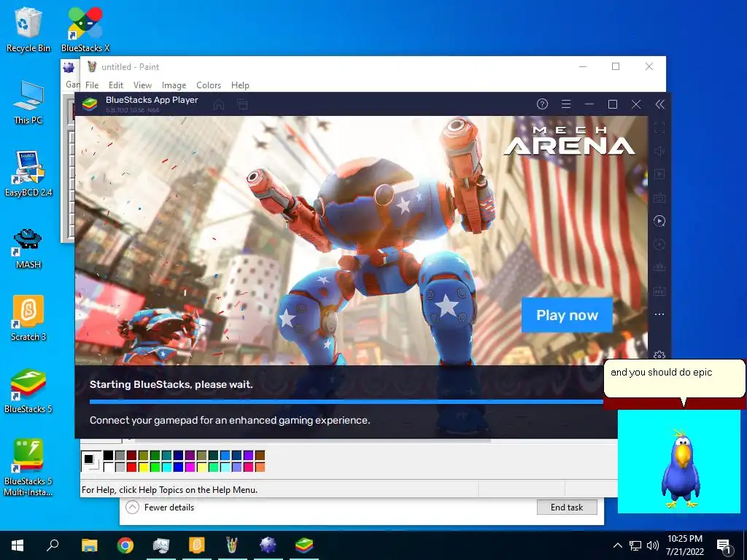Click the BlueStacks fullscreen sidebar icon
Screen dimensions: 747x560
coord(659,128)
